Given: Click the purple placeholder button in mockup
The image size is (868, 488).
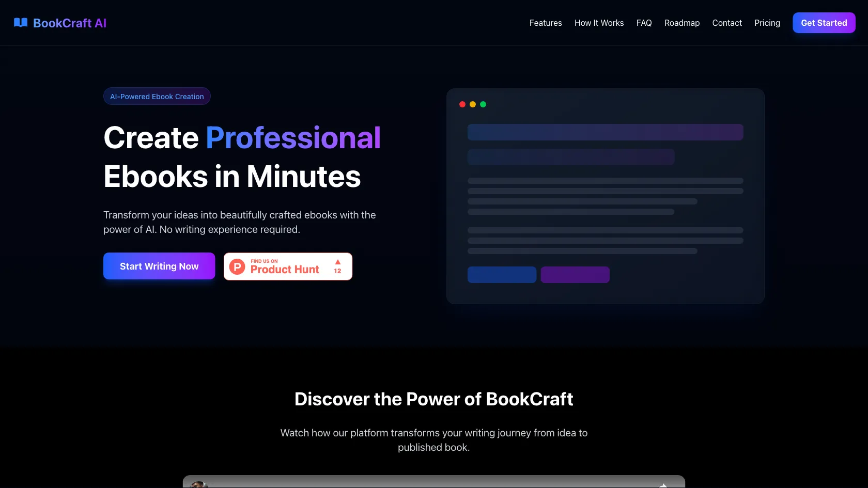Looking at the screenshot, I should [575, 275].
